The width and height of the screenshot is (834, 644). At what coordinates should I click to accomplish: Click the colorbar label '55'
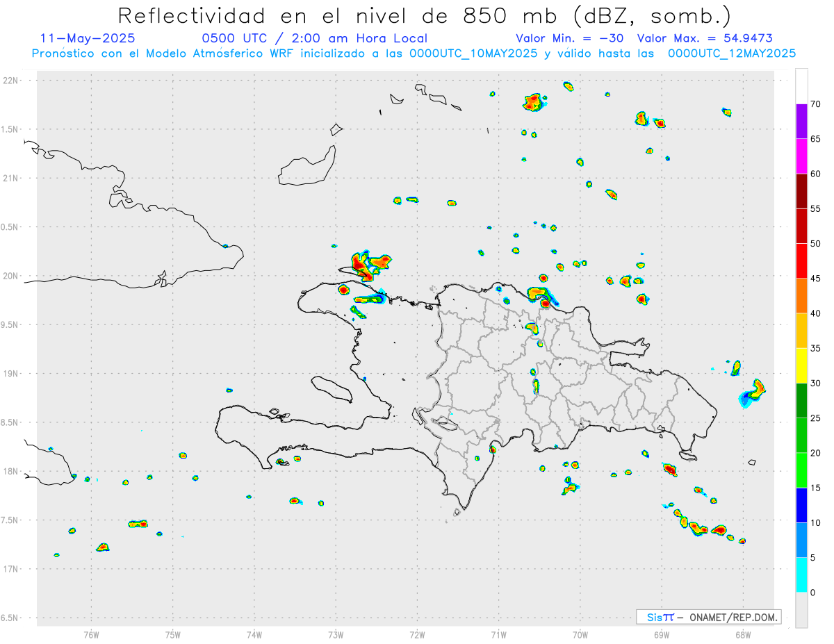coord(817,209)
